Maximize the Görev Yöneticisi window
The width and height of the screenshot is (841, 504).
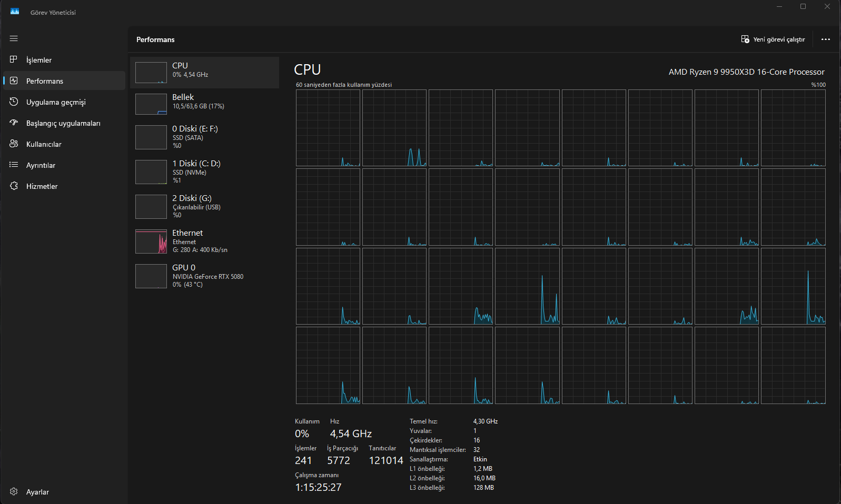803,6
